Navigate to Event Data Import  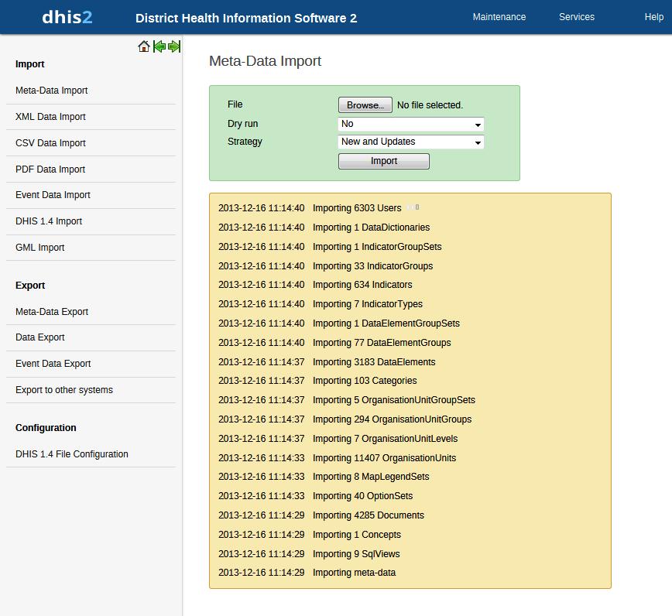53,195
